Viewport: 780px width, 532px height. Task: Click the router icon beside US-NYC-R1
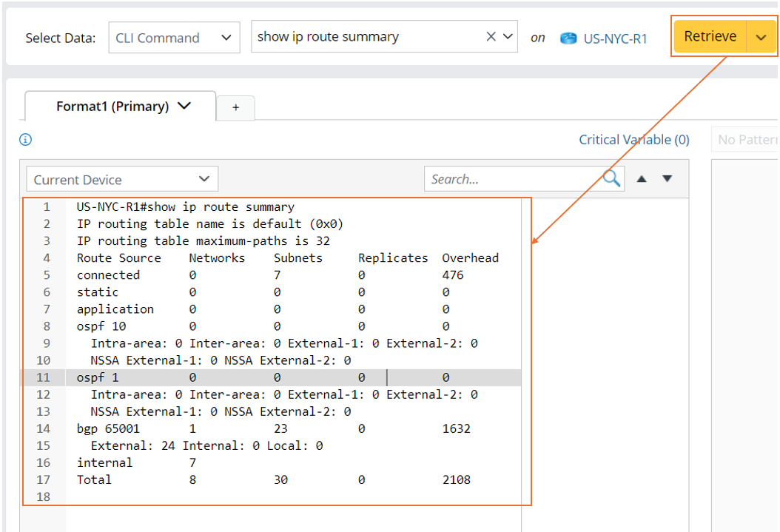pos(568,38)
